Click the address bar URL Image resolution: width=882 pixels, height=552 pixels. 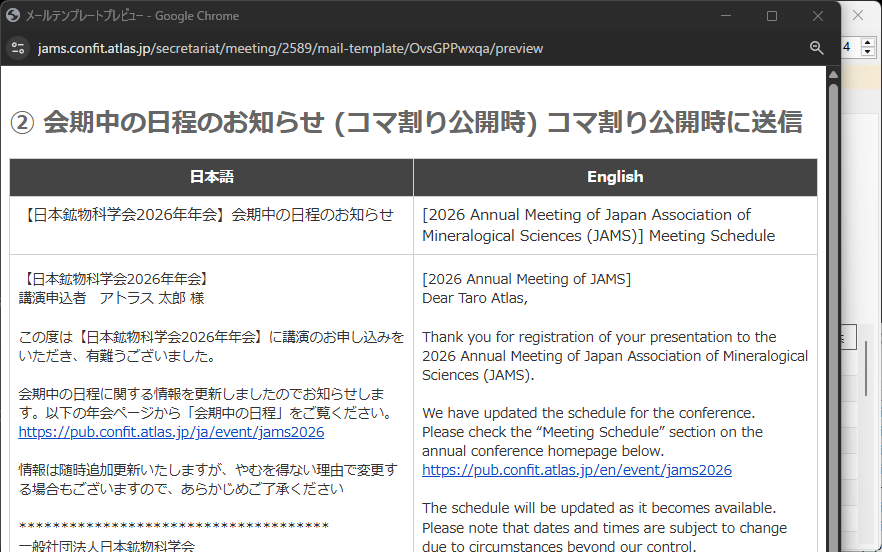tap(290, 48)
